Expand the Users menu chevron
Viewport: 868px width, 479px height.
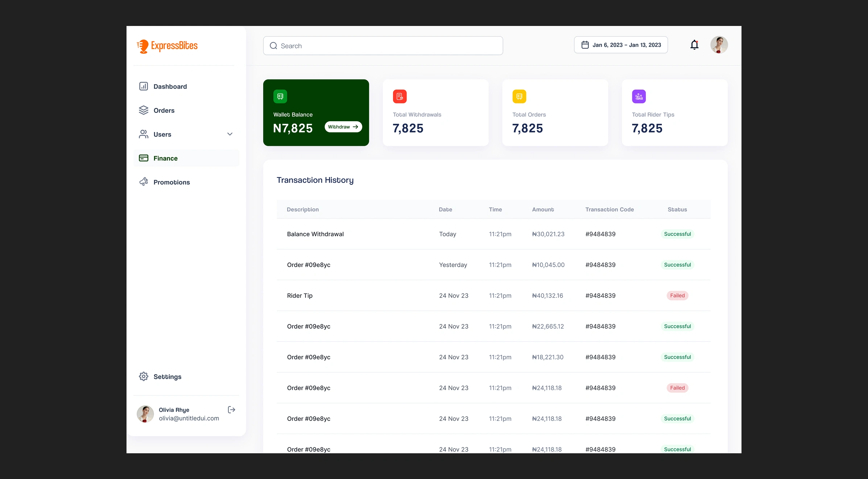point(230,134)
